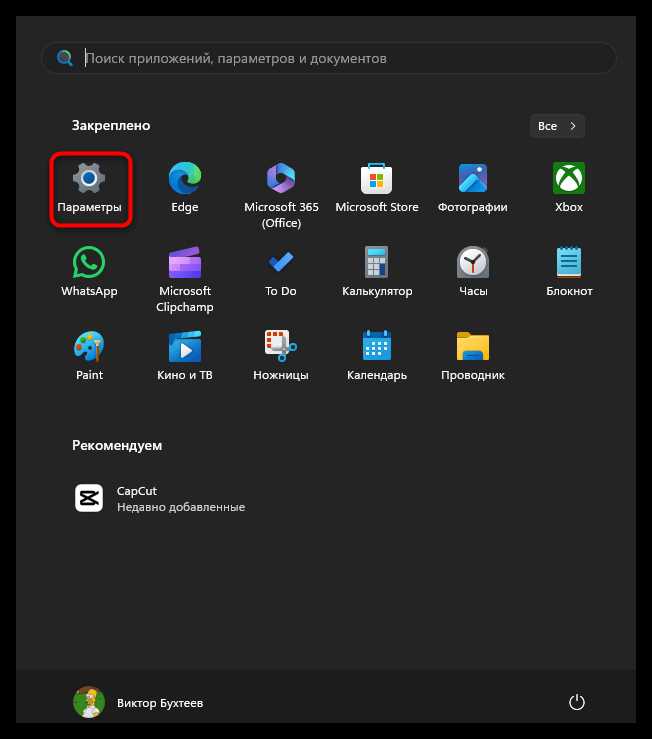This screenshot has height=739, width=652.
Task: Show all apps via Все button
Action: [x=557, y=126]
